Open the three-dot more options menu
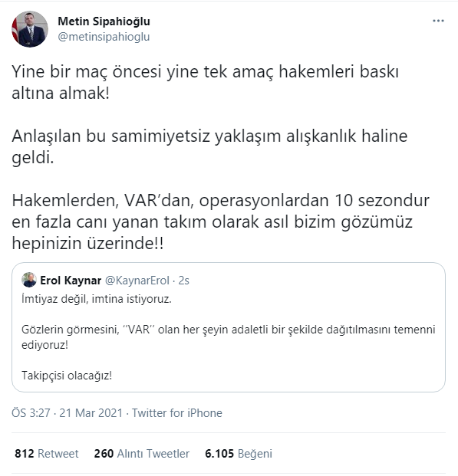458x476 pixels. pos(438,21)
